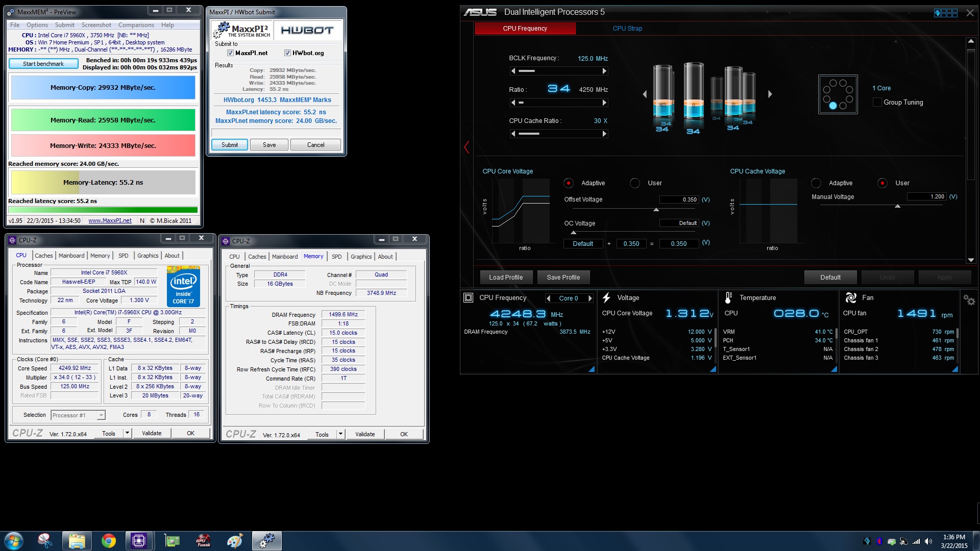Click OC Voltage slider handle

tap(573, 233)
